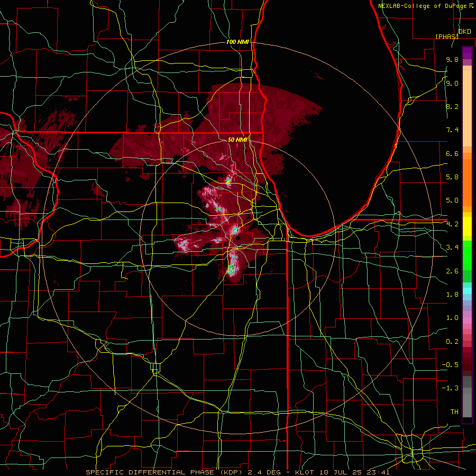Click the 6.6 value on the color scale
Viewport: 476px width, 476px height.
[x=452, y=153]
